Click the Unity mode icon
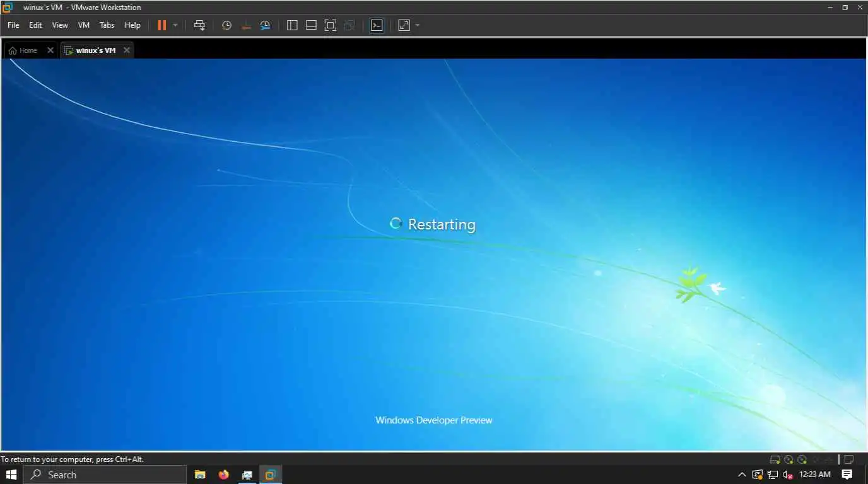The image size is (868, 484). click(349, 25)
